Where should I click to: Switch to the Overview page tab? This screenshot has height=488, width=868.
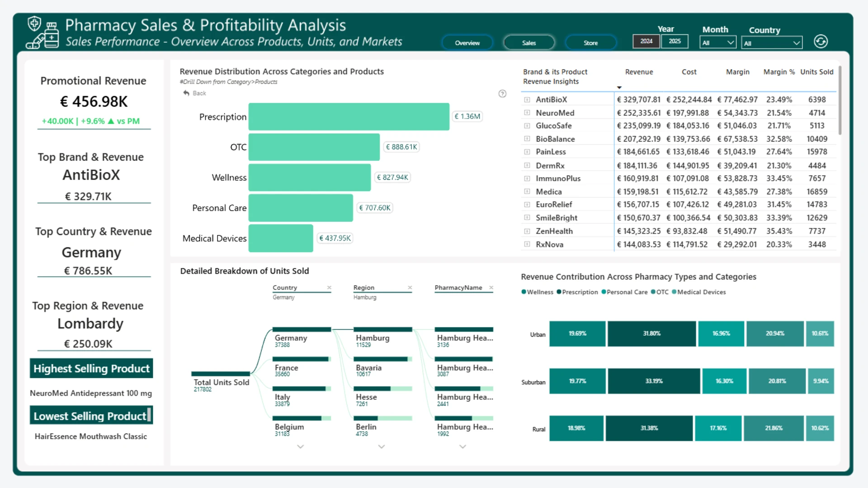(x=467, y=43)
